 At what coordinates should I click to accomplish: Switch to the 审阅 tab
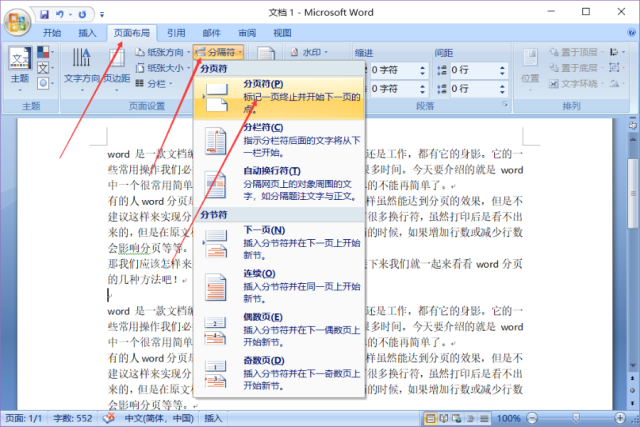click(x=247, y=33)
